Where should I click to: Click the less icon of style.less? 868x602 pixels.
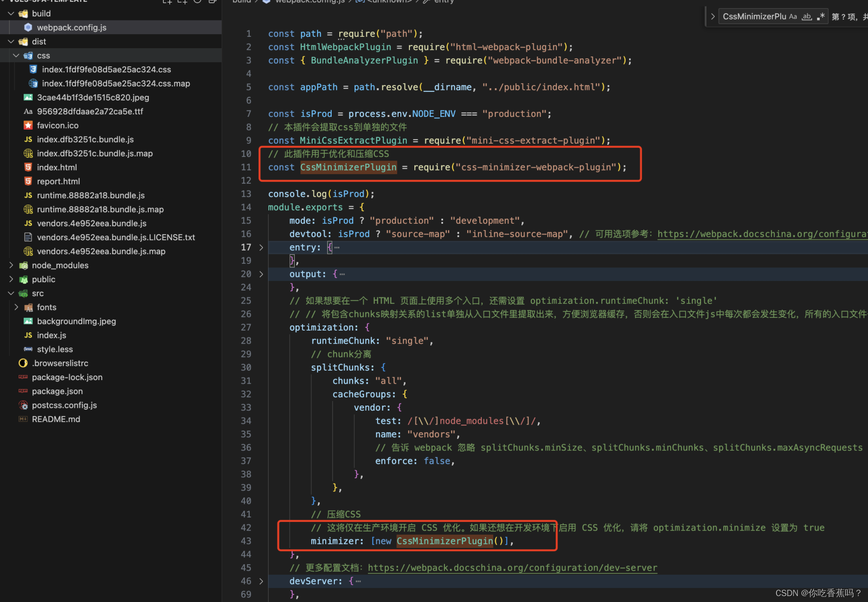(x=28, y=349)
